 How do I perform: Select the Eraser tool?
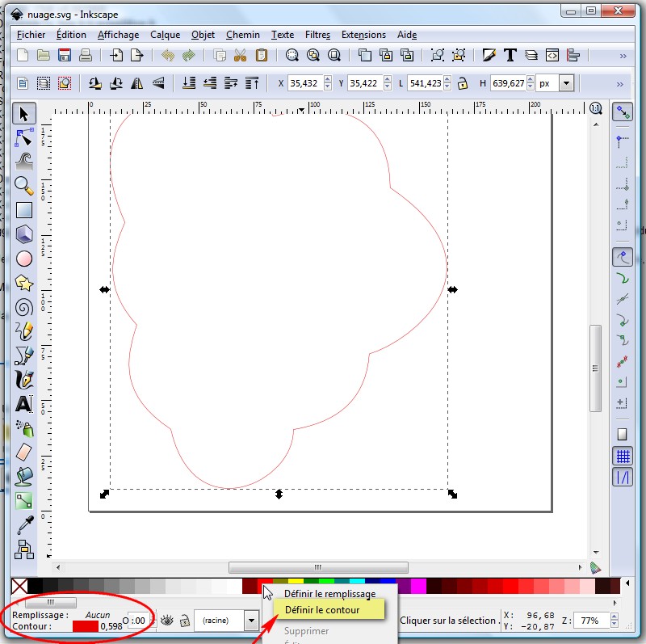coord(24,452)
